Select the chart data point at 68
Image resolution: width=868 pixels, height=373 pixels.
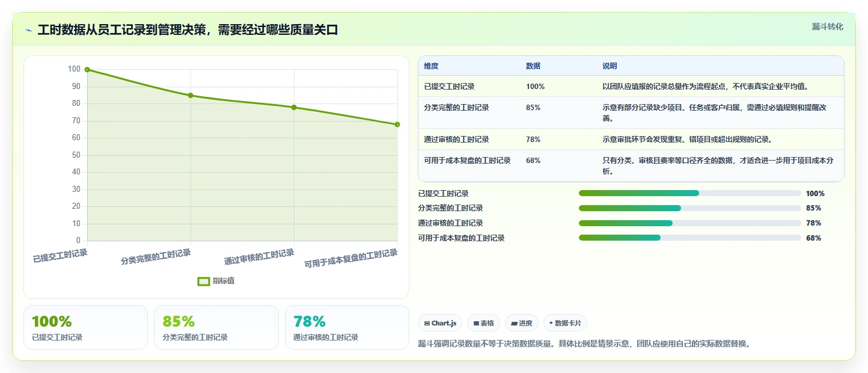point(397,125)
